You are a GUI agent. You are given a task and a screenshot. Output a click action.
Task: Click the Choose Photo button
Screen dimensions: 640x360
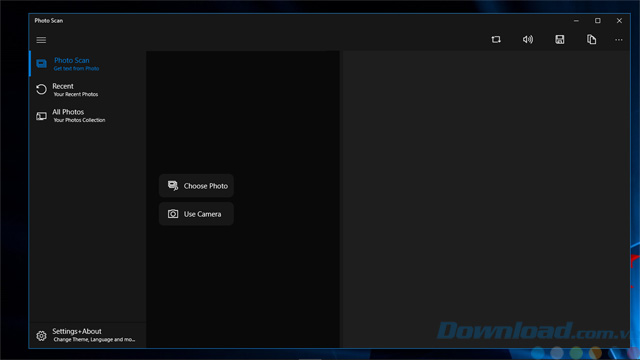click(x=196, y=186)
